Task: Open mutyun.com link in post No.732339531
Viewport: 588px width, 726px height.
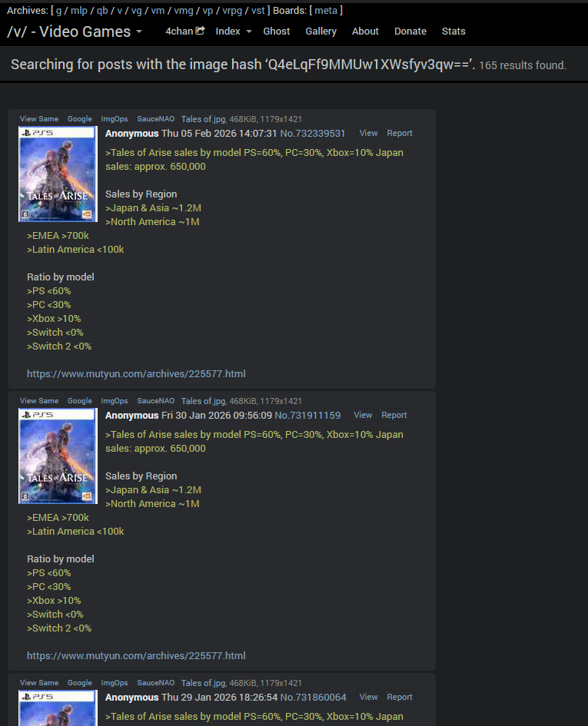Action: click(136, 373)
